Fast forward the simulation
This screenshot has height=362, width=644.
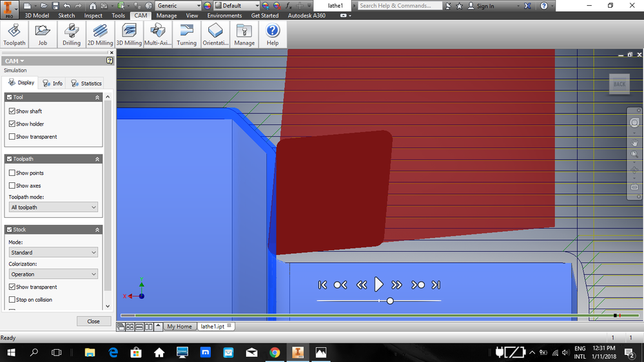pos(396,285)
